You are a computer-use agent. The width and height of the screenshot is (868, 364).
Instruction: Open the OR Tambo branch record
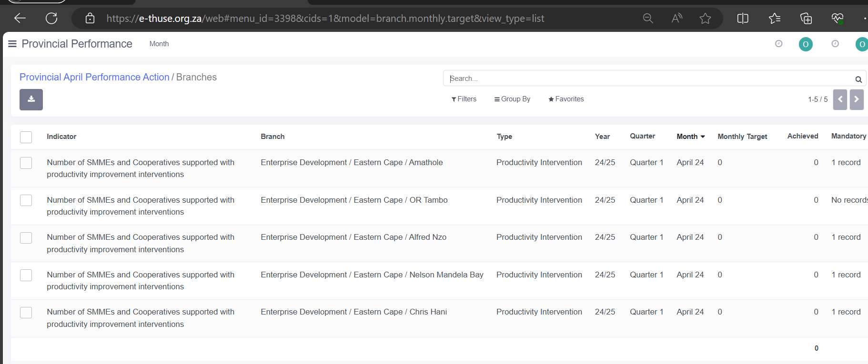click(353, 200)
